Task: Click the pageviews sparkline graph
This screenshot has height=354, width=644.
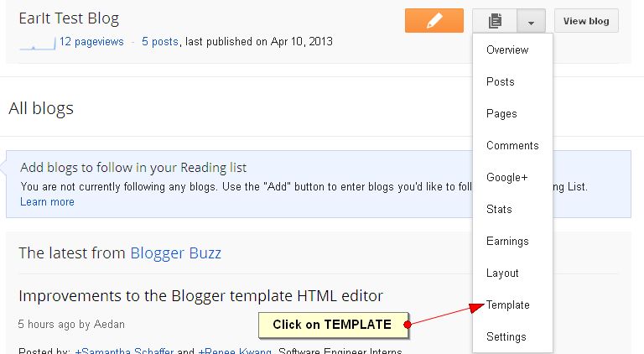Action: [x=38, y=43]
